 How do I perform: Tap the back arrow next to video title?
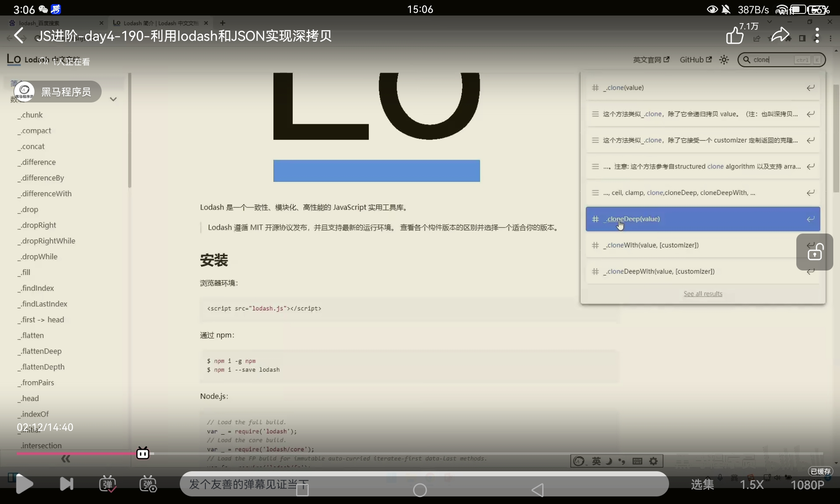tap(19, 36)
